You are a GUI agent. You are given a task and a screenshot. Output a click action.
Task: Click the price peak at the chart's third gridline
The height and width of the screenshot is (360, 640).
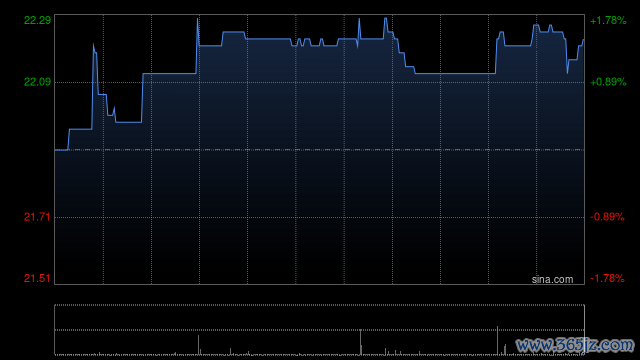[198, 19]
